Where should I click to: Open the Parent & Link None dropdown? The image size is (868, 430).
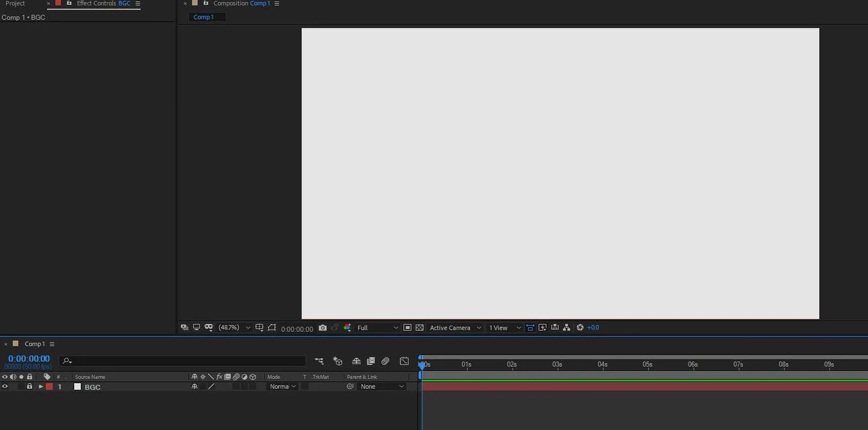coord(382,387)
